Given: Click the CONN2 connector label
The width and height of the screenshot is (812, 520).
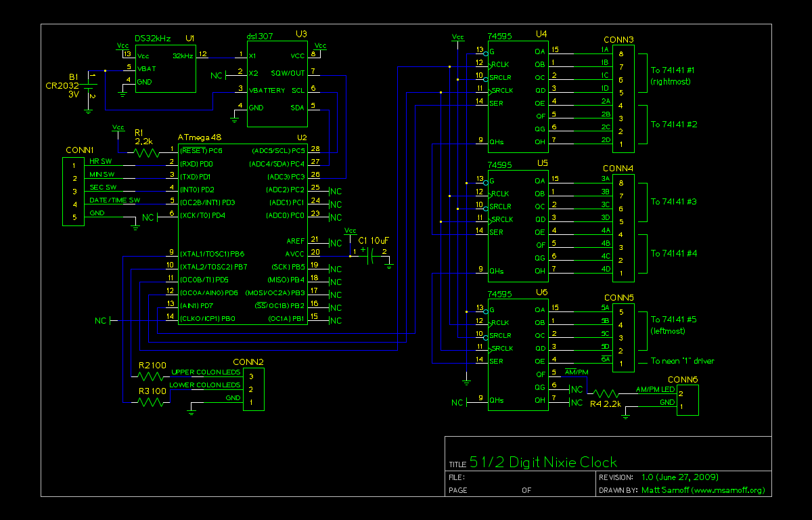Looking at the screenshot, I should click(x=248, y=362).
